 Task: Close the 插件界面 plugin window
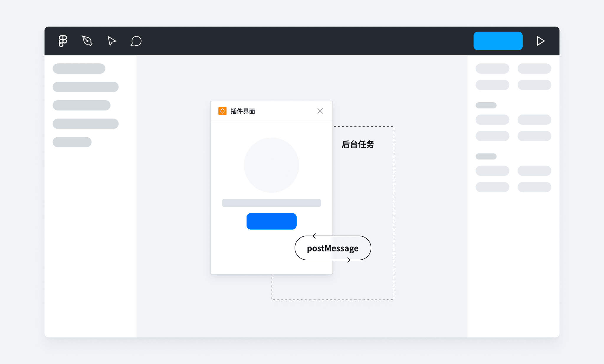320,111
